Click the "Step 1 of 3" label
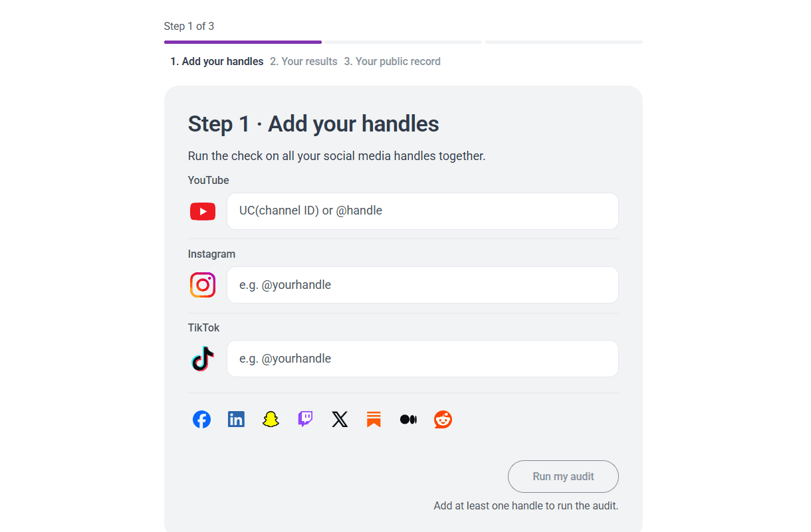Image resolution: width=811 pixels, height=532 pixels. pos(189,27)
